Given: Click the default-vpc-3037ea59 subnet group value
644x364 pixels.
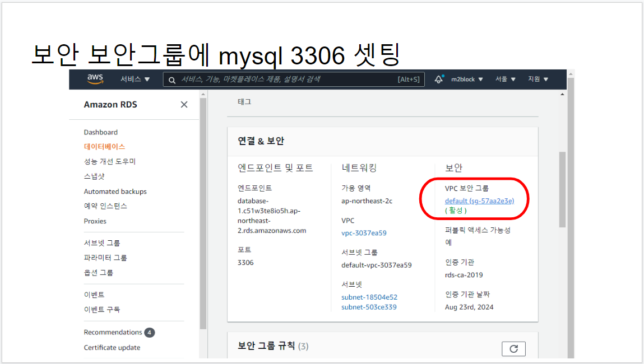Looking at the screenshot, I should coord(376,265).
